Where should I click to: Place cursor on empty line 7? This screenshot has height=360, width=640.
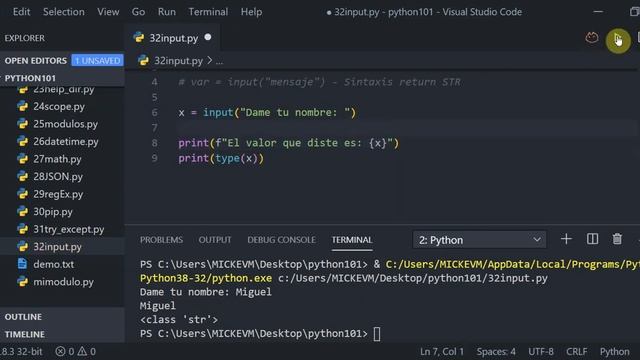pyautogui.click(x=408, y=128)
